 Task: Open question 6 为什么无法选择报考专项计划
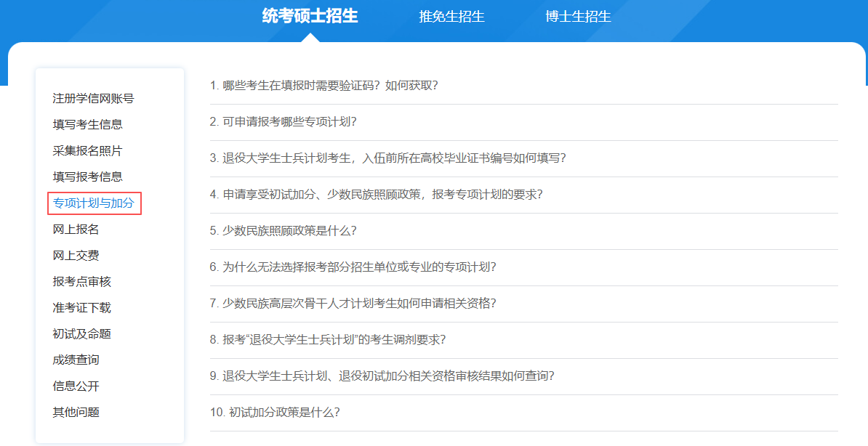click(x=353, y=267)
